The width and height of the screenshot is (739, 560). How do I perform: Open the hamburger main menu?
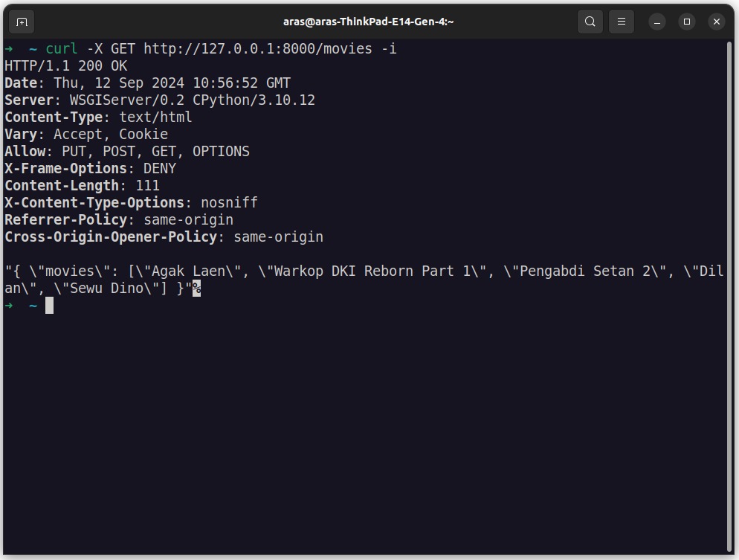pos(622,22)
